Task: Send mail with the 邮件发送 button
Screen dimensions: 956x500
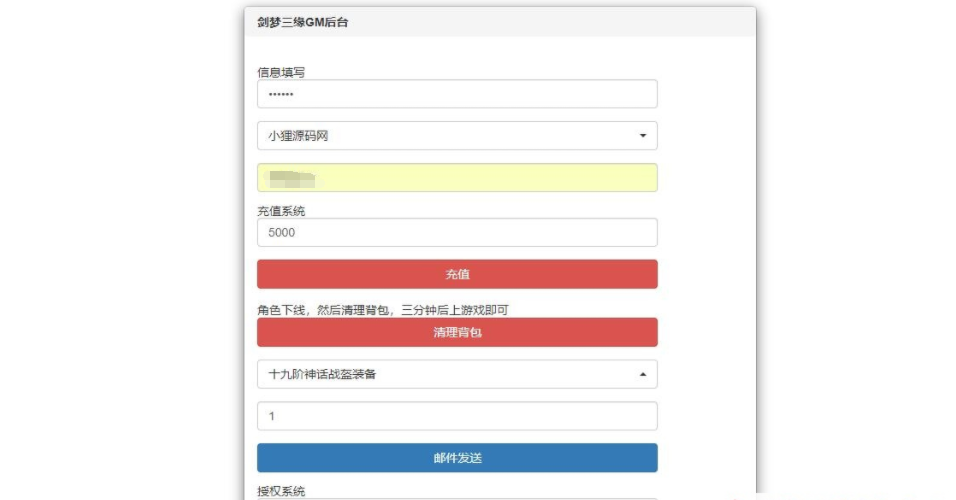Action: pos(457,458)
